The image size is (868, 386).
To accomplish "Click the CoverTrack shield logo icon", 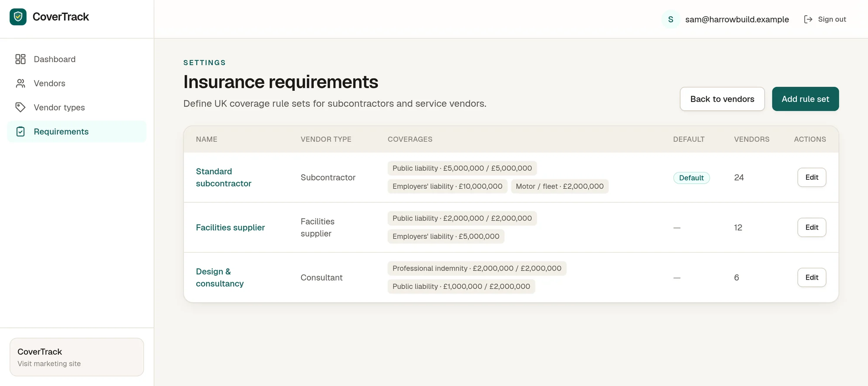I will click(x=18, y=17).
